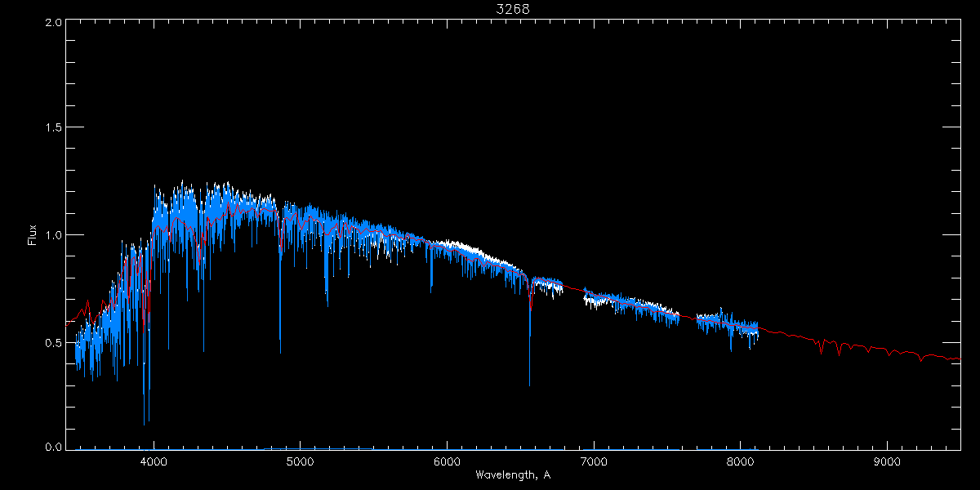
Task: Click the red model dip near 8550
Action: pyautogui.click(x=821, y=352)
